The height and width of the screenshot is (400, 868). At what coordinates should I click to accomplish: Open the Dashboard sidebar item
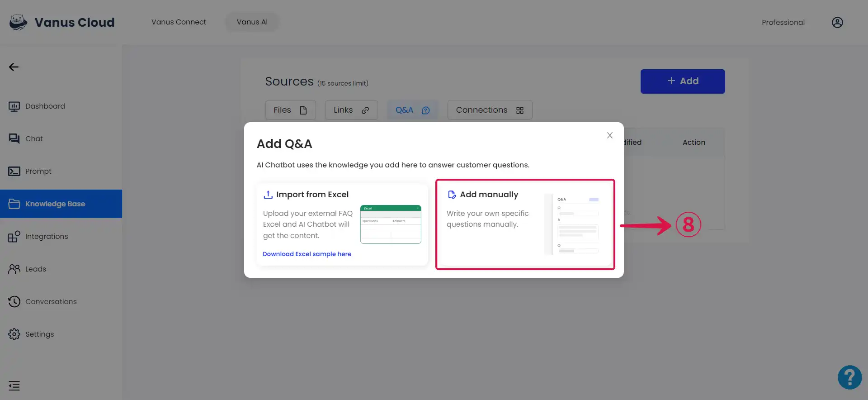(x=61, y=106)
